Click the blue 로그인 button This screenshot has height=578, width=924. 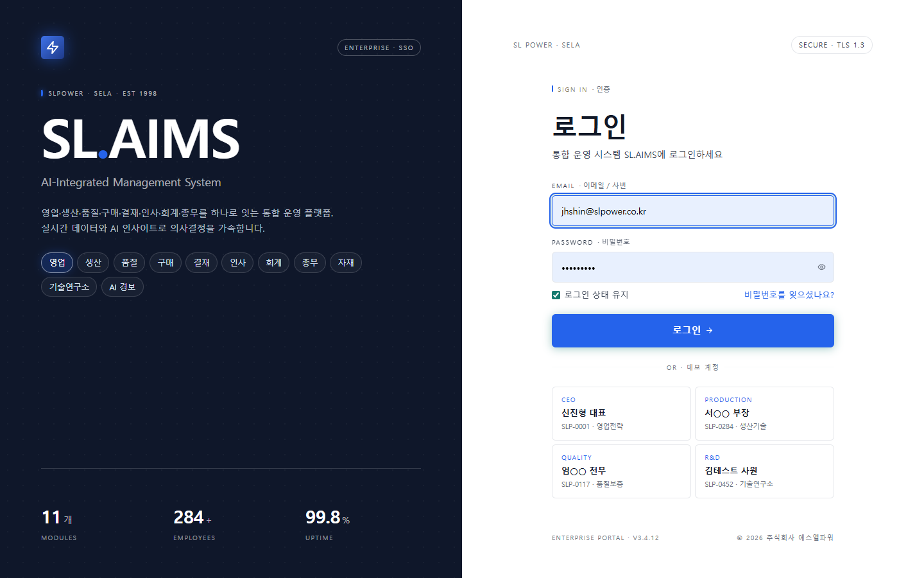coord(693,331)
